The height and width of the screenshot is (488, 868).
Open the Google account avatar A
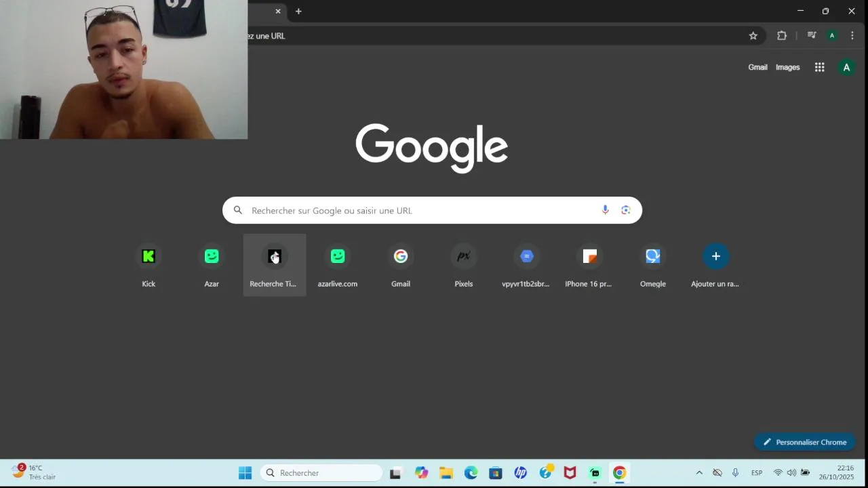(846, 67)
